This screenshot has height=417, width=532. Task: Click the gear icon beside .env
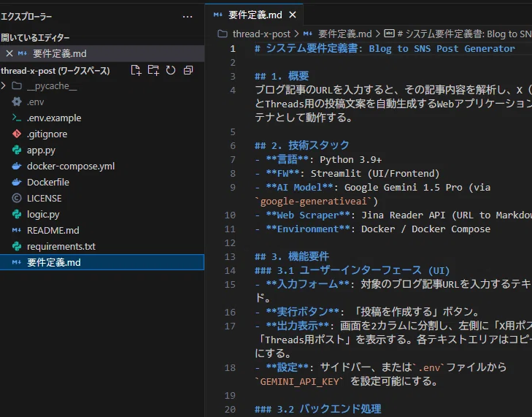click(x=17, y=102)
